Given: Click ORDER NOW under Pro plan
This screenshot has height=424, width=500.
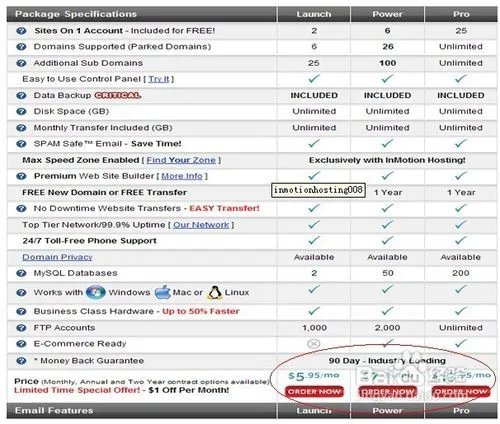Looking at the screenshot, I should coord(461,392).
